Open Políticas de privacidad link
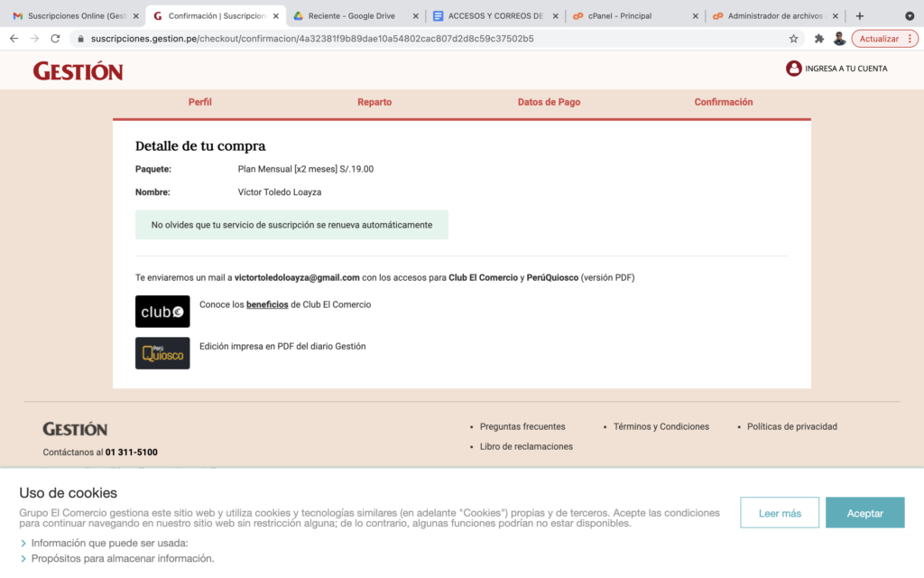 (x=792, y=426)
